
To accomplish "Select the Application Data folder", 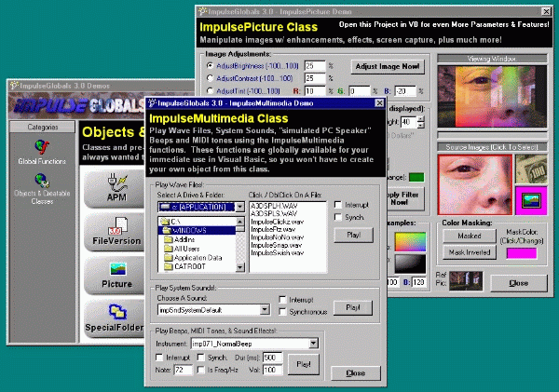I will click(x=197, y=258).
